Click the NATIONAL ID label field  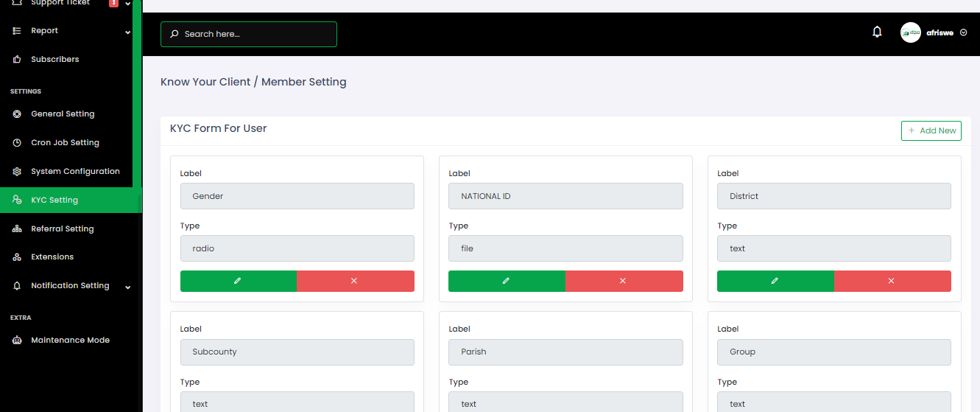tap(565, 196)
